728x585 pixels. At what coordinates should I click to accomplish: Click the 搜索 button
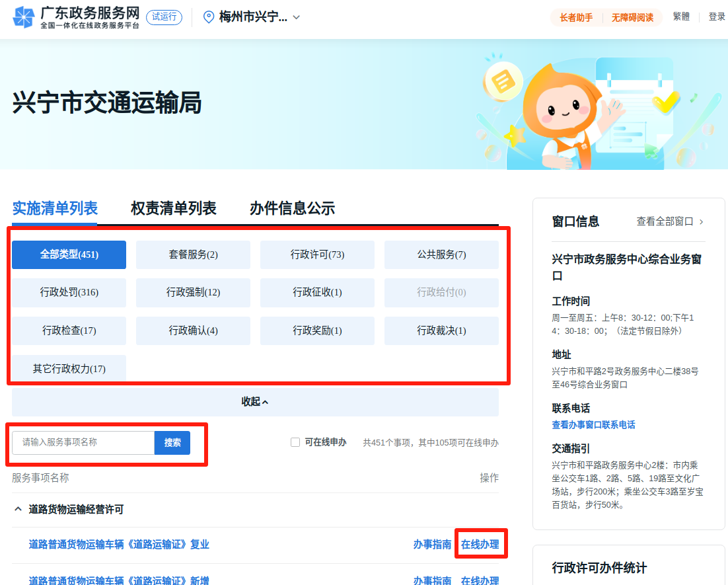(172, 443)
